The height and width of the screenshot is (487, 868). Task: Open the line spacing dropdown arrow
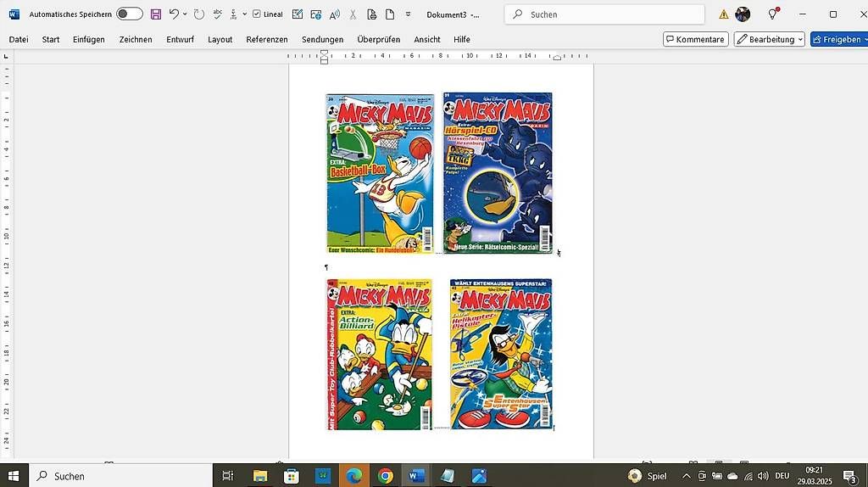[x=245, y=14]
